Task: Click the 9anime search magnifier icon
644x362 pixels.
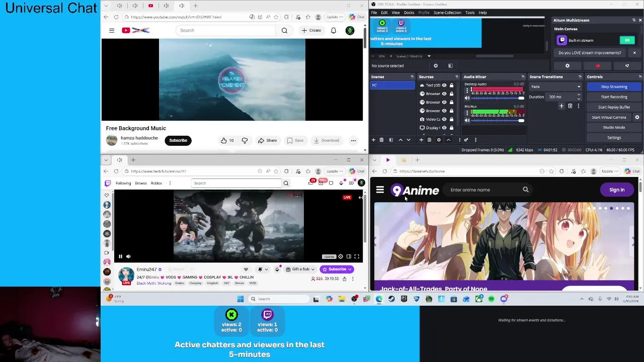Action: point(526,190)
